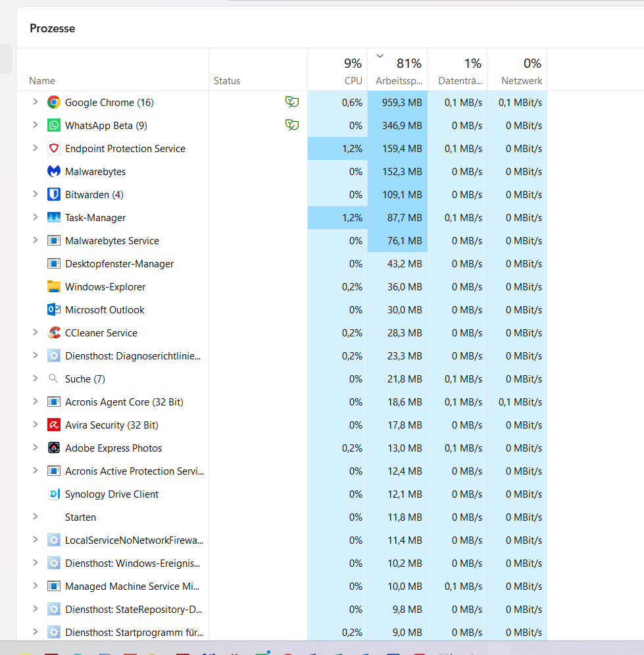The image size is (644, 655).
Task: Expand the Suche (7) process group
Action: coord(36,378)
